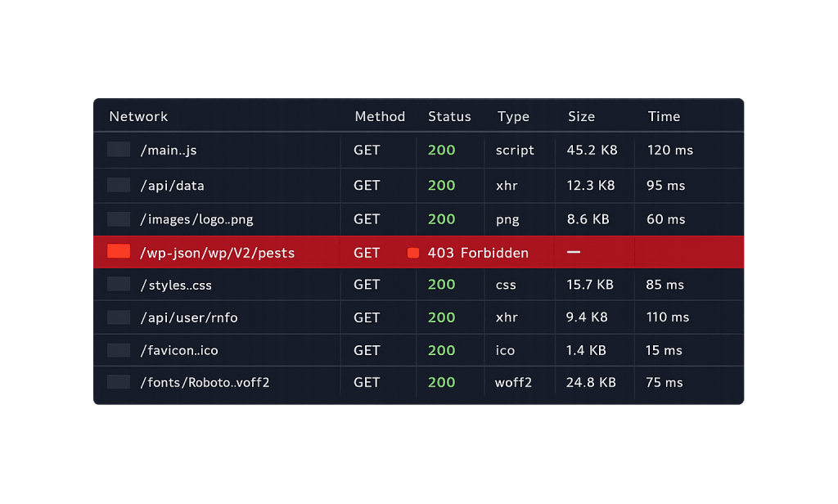Click the ico type cell

505,350
